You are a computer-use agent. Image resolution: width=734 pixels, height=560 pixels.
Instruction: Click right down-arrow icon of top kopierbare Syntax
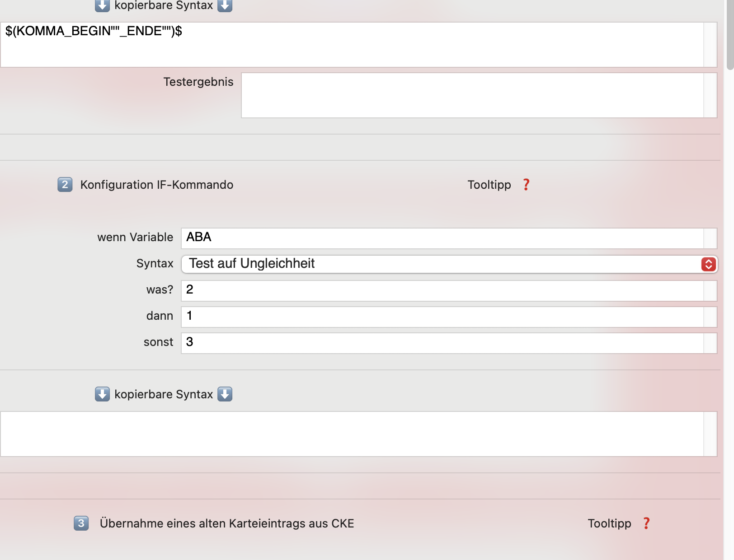225,5
